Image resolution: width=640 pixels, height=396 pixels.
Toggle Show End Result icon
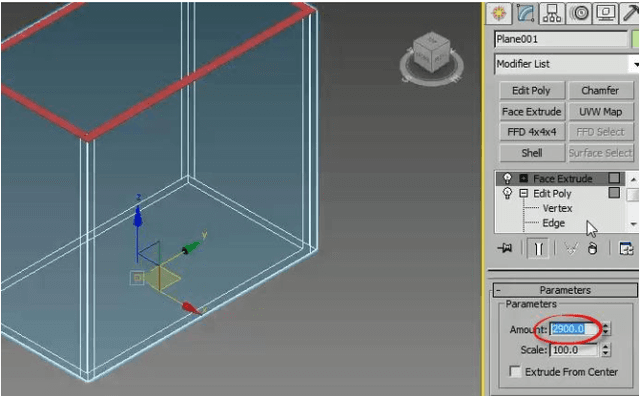pos(538,248)
